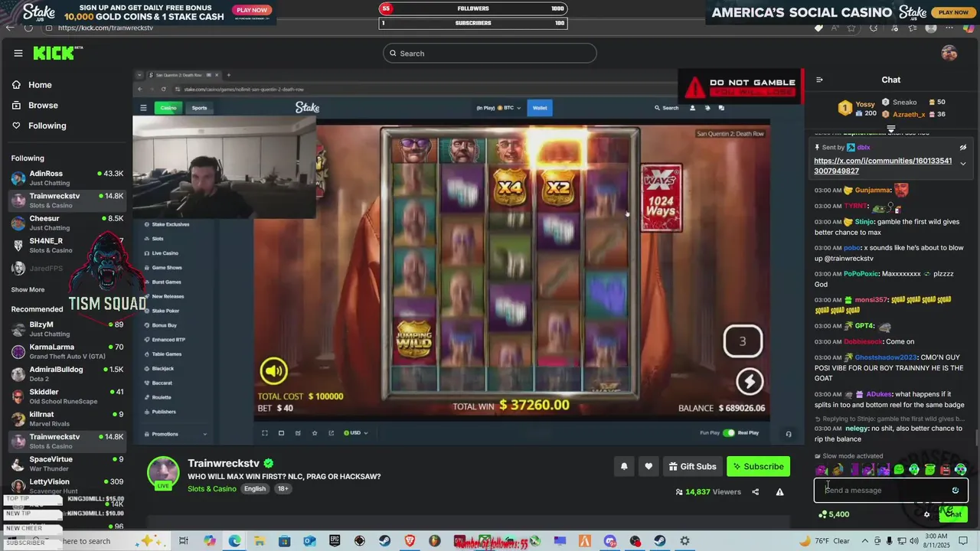Open AdinRoss channel from Following list
The image size is (980, 551).
tap(67, 178)
